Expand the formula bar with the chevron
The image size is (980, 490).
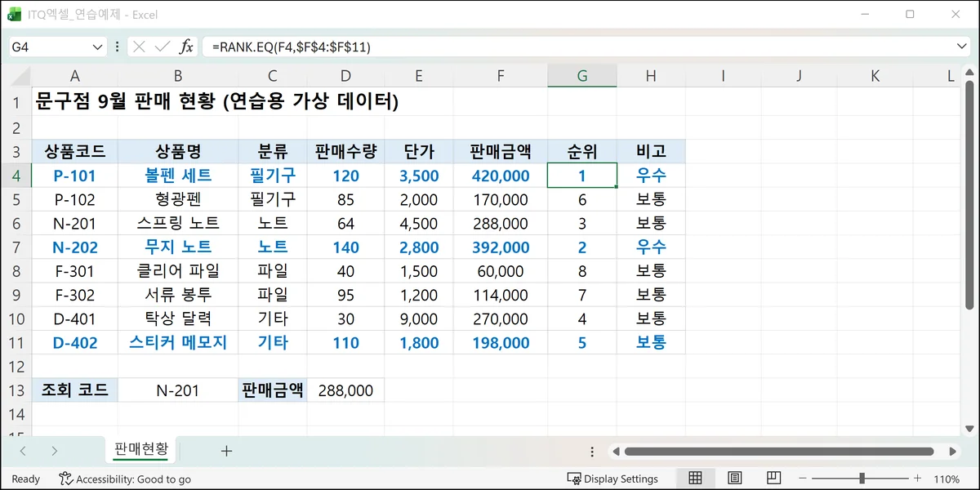point(961,47)
